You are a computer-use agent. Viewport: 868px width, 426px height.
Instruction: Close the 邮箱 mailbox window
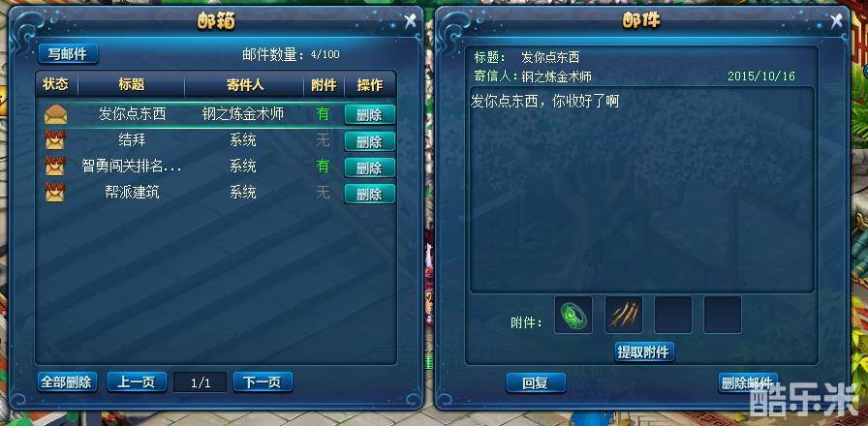(x=410, y=21)
